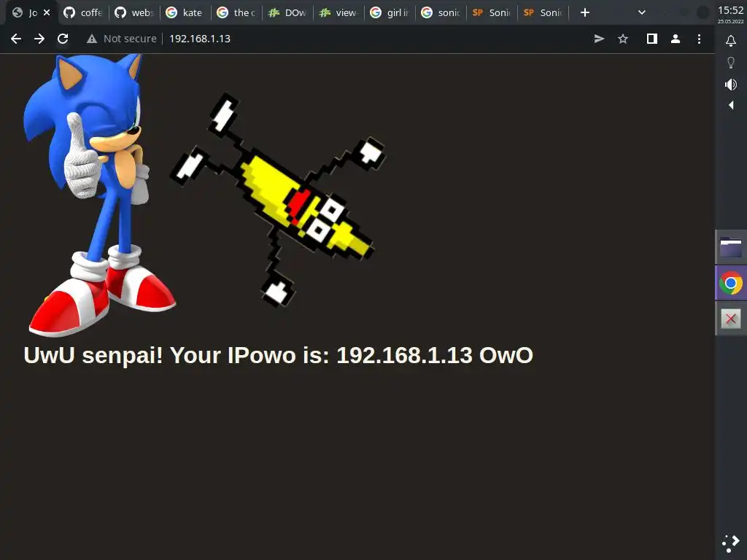View the Not secure site warning
The width and height of the screenshot is (747, 560).
(x=122, y=39)
